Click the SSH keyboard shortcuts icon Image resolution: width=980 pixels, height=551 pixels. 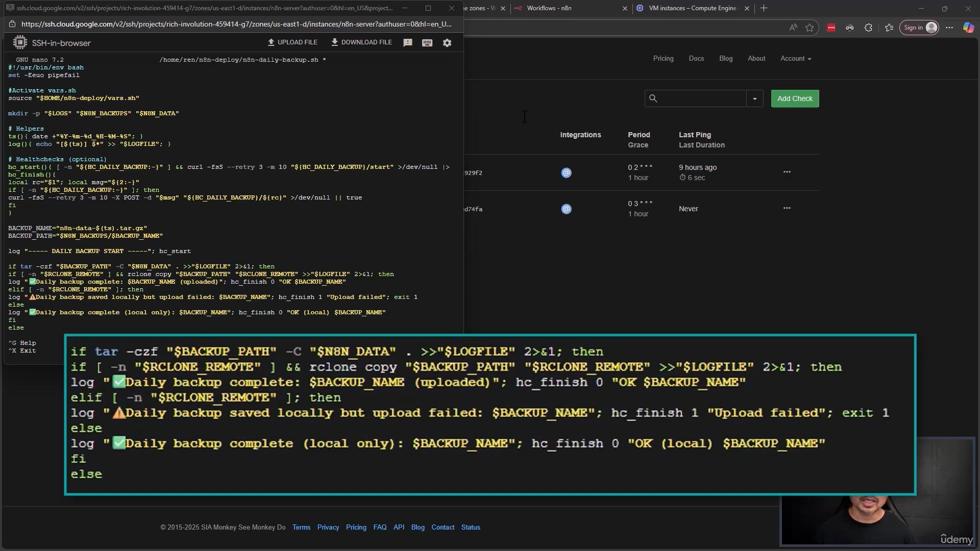[x=427, y=43]
